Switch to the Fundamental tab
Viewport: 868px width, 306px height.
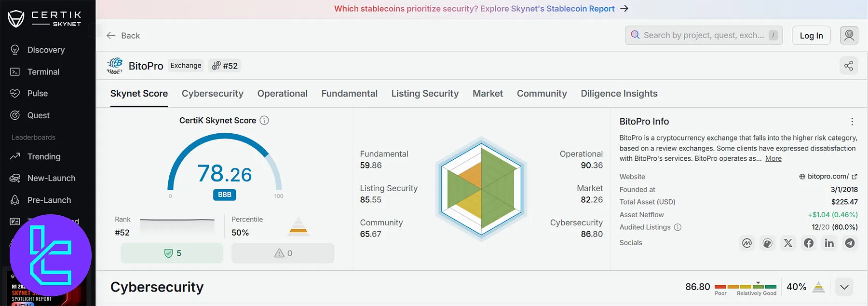350,94
